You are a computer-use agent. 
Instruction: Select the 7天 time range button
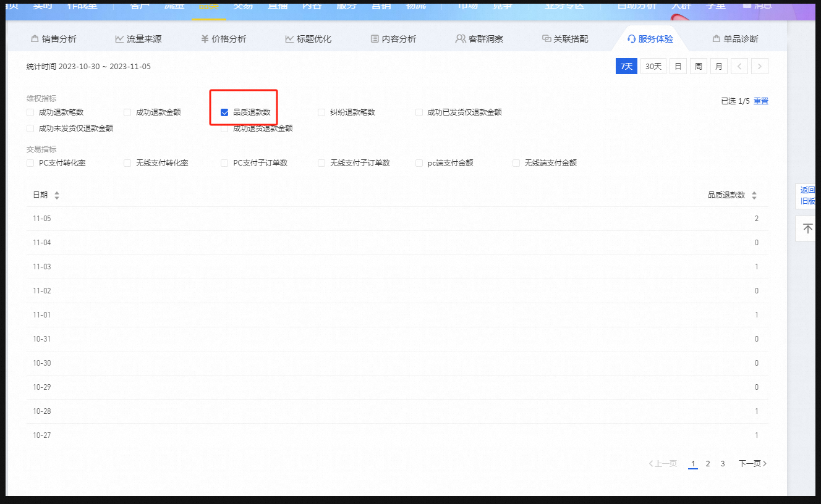pos(626,66)
